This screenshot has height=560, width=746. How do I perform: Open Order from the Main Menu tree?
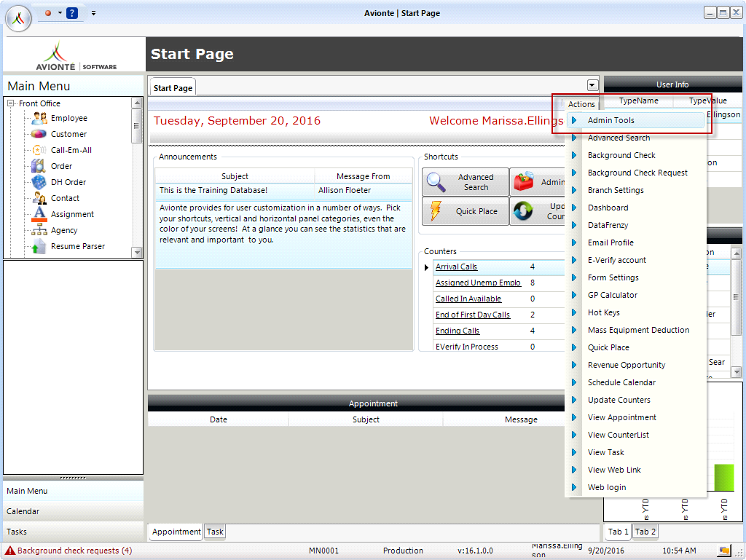pyautogui.click(x=61, y=166)
